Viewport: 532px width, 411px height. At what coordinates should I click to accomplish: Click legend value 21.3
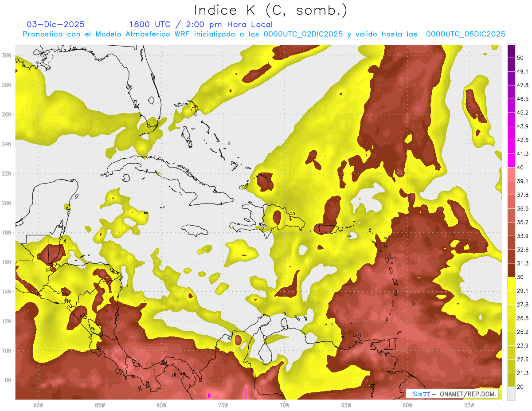[522, 373]
